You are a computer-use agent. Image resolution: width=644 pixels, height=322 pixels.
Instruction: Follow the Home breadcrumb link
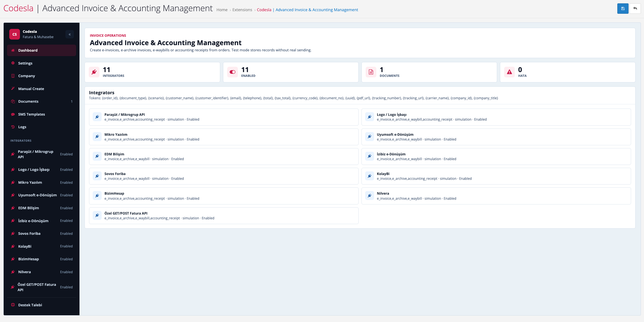(222, 10)
